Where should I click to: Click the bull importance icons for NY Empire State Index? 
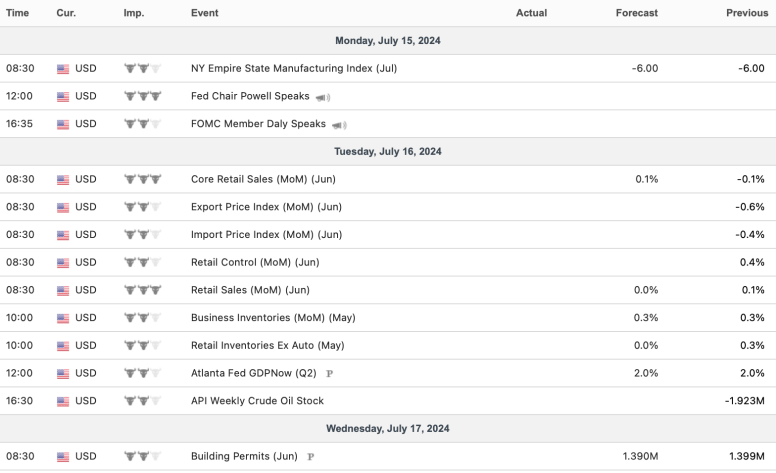pyautogui.click(x=143, y=68)
